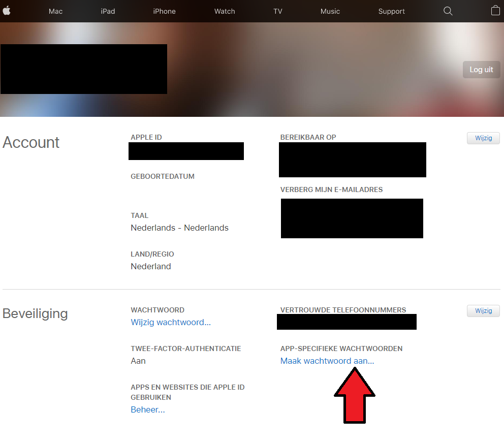
Task: Visit the Support page
Action: 392,11
